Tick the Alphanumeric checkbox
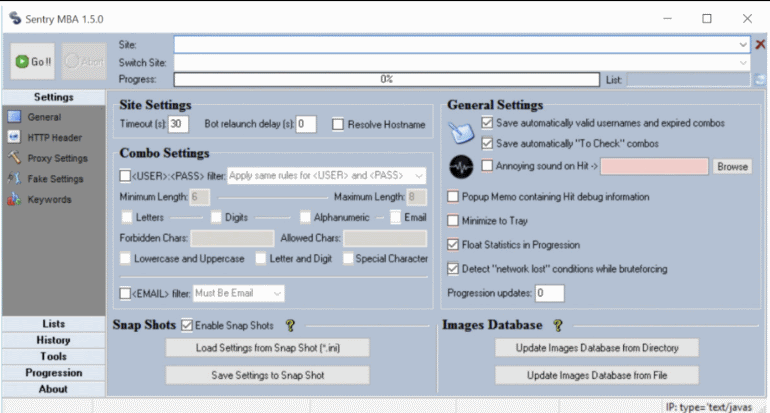The width and height of the screenshot is (770, 413). [305, 217]
